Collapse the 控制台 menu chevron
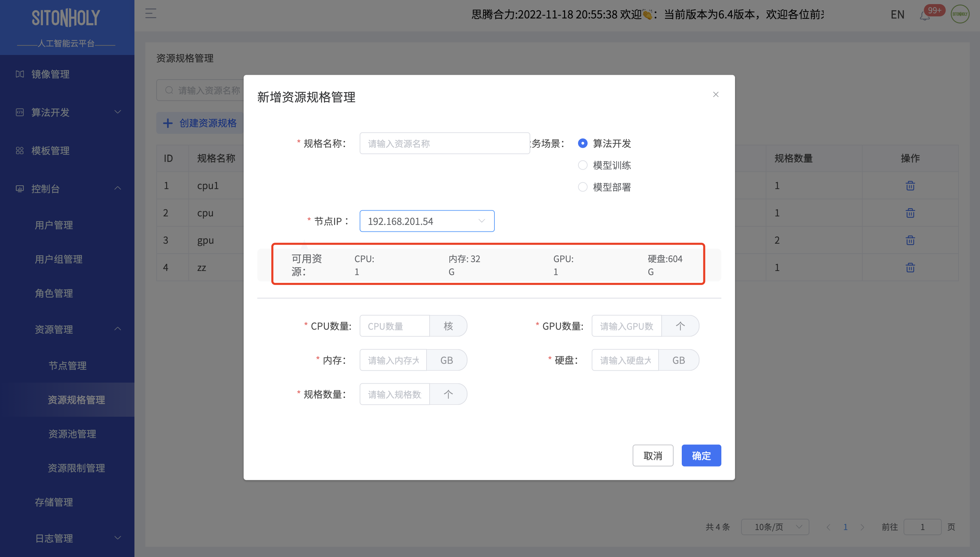The image size is (980, 557). (x=118, y=188)
